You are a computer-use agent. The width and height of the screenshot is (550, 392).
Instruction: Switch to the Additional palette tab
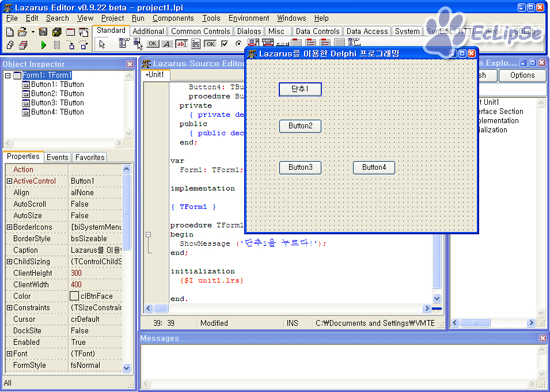[148, 31]
